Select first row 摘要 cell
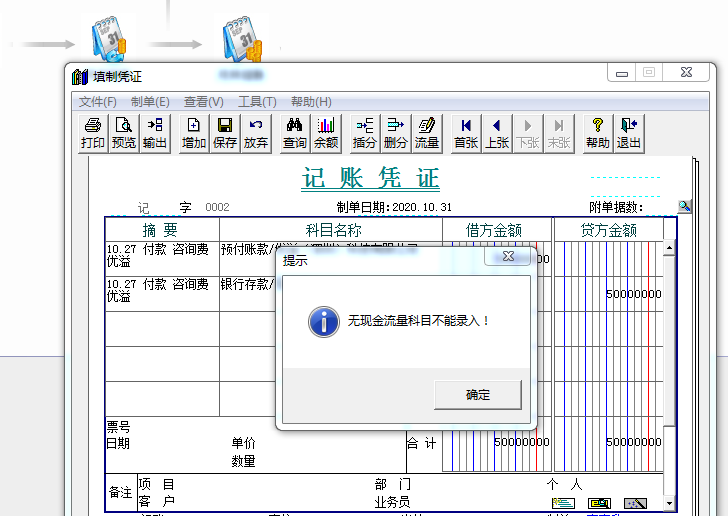The image size is (728, 516). 162,258
